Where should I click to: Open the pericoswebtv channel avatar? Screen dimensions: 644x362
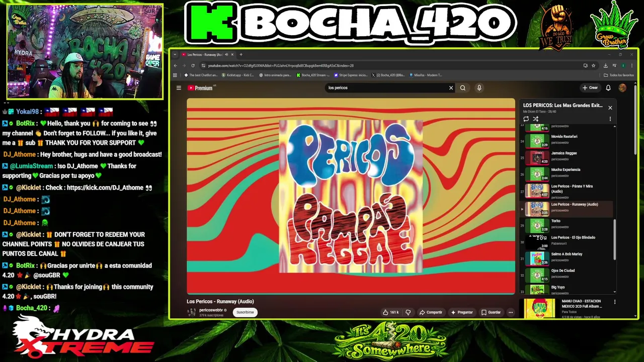point(191,312)
